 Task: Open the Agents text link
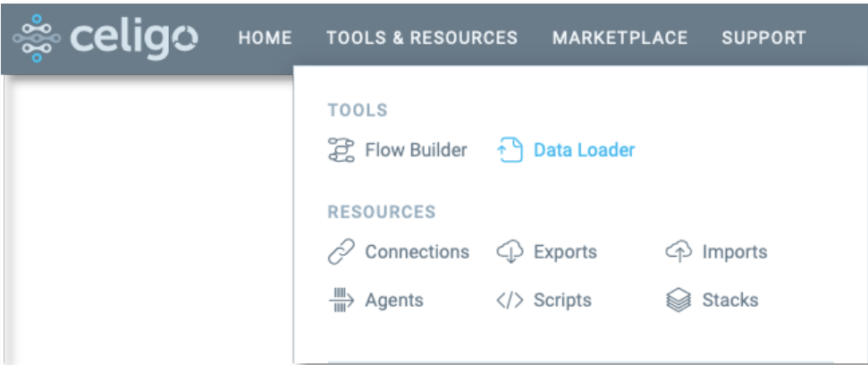[x=394, y=301]
